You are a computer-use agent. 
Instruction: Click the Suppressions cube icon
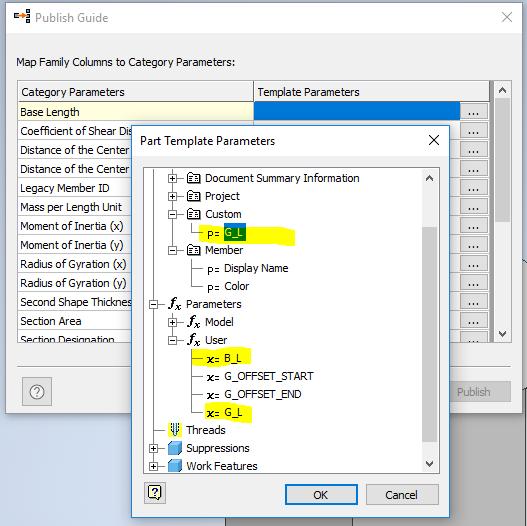click(x=175, y=448)
